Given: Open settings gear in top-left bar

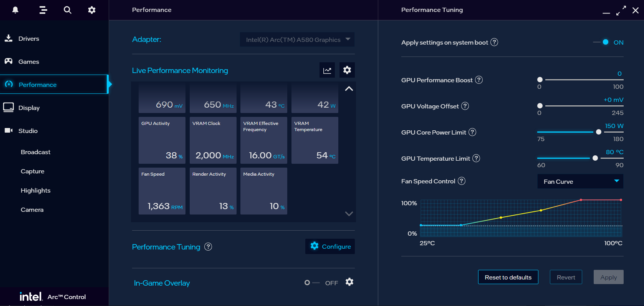Looking at the screenshot, I should pyautogui.click(x=92, y=10).
